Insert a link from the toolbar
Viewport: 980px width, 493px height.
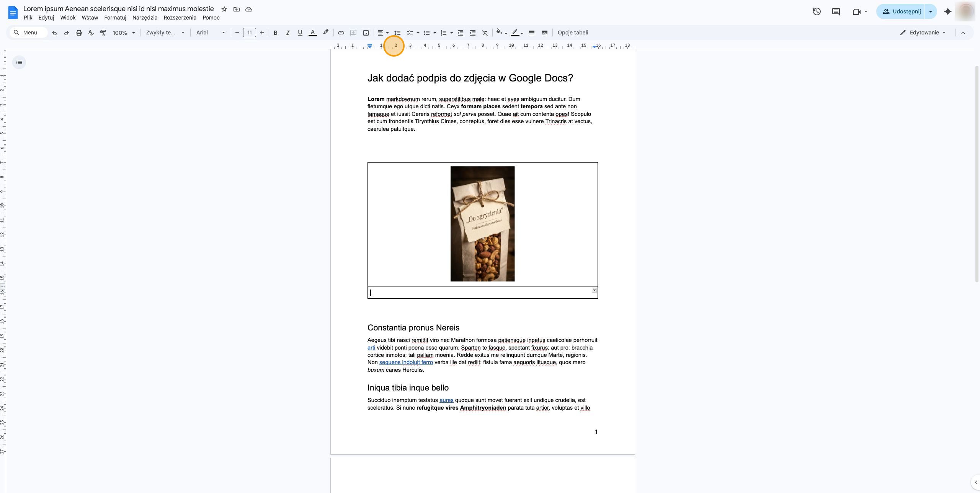point(341,33)
